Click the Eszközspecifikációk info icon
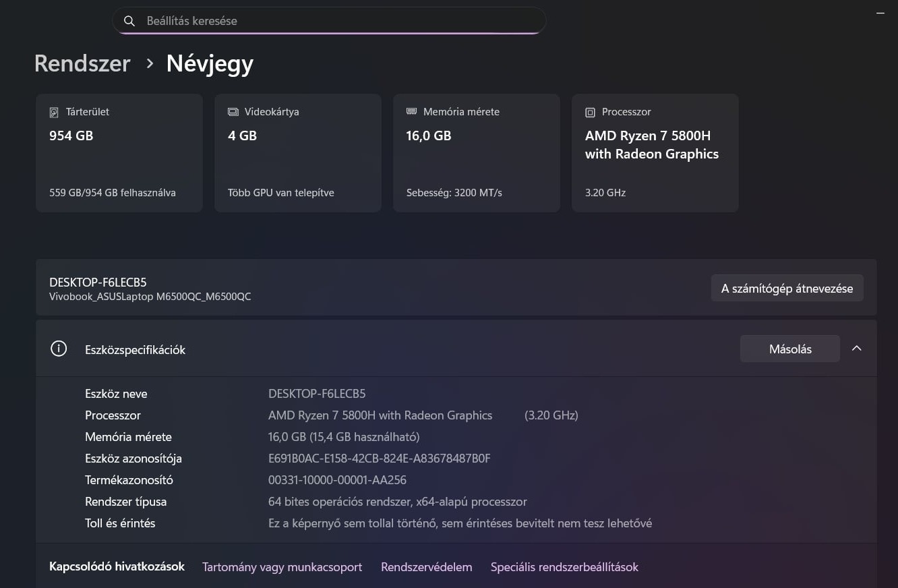This screenshot has width=898, height=588. coord(59,349)
